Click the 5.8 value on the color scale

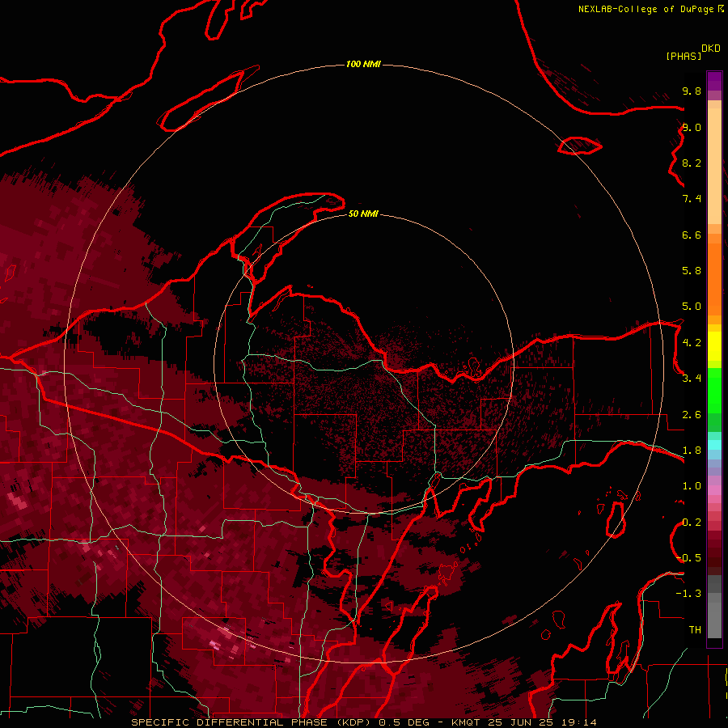692,271
